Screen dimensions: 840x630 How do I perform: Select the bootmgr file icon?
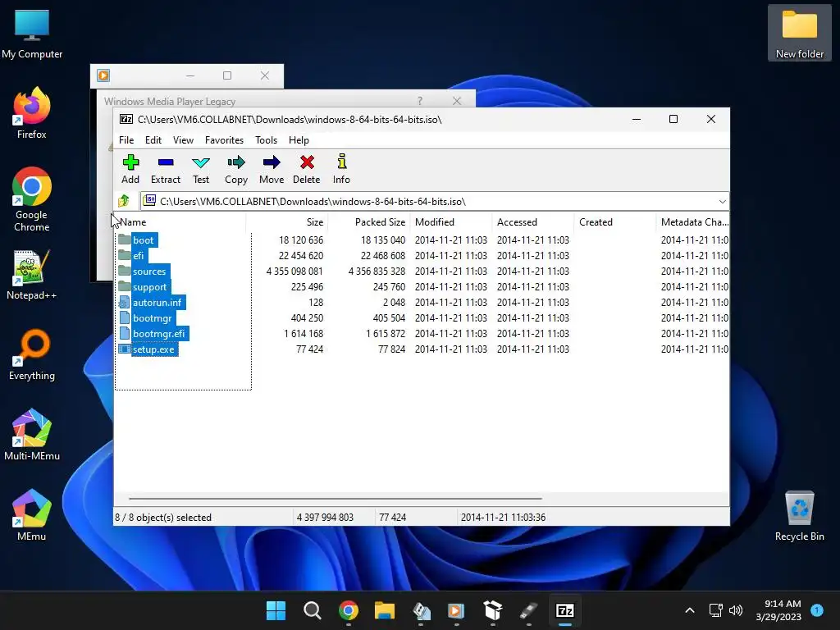(125, 317)
